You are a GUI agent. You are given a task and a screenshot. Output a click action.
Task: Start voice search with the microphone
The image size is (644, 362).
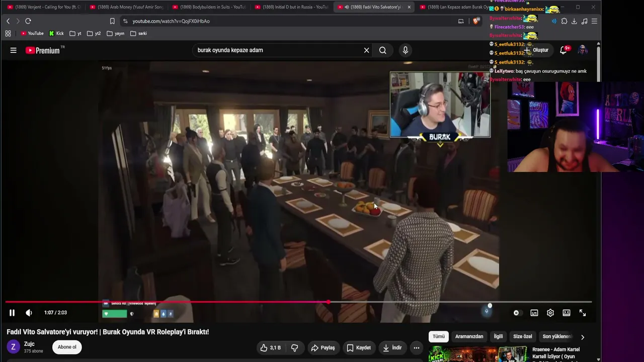pos(406,50)
